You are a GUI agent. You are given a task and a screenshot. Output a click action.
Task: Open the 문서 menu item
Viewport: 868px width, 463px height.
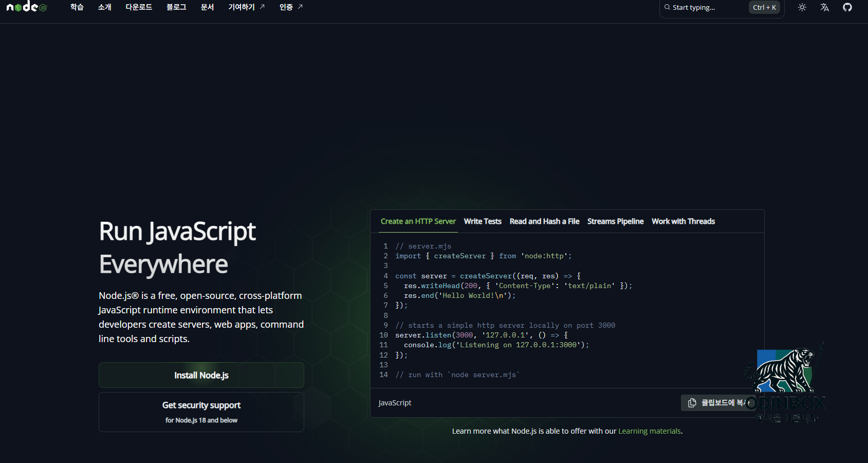207,7
